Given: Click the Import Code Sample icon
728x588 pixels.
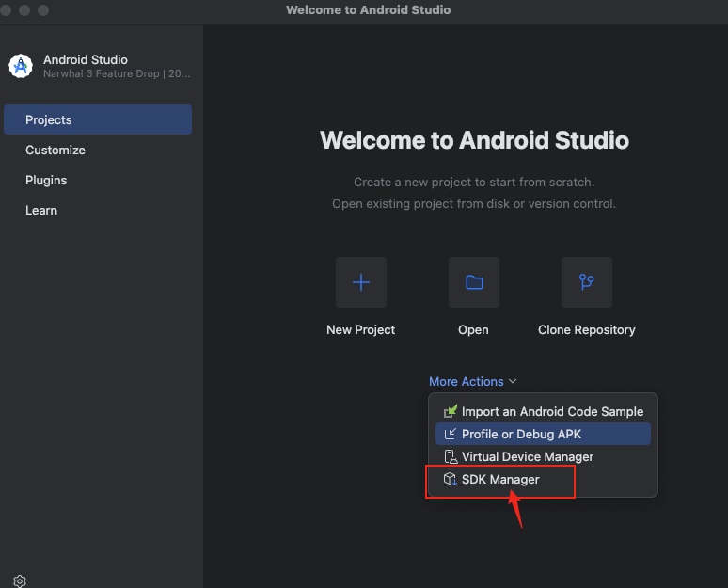Looking at the screenshot, I should tap(450, 411).
